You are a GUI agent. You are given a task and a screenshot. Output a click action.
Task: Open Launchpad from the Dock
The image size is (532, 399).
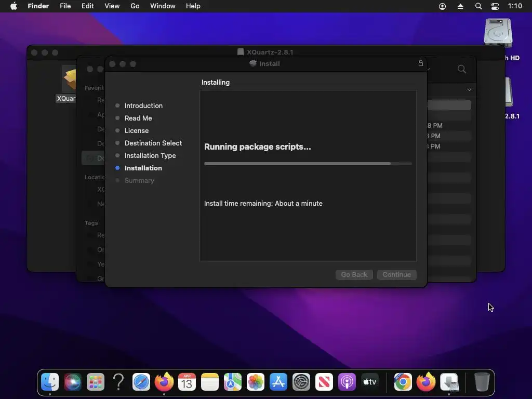click(x=96, y=382)
